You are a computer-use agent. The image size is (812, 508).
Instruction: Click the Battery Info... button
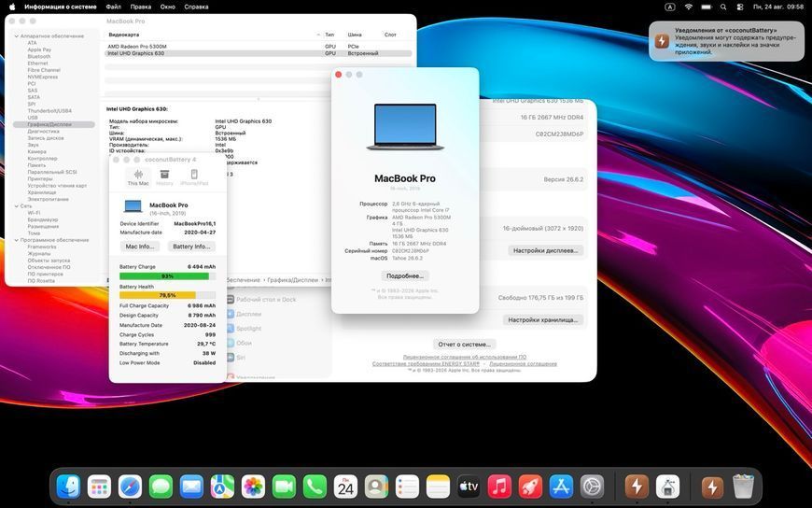pos(191,247)
